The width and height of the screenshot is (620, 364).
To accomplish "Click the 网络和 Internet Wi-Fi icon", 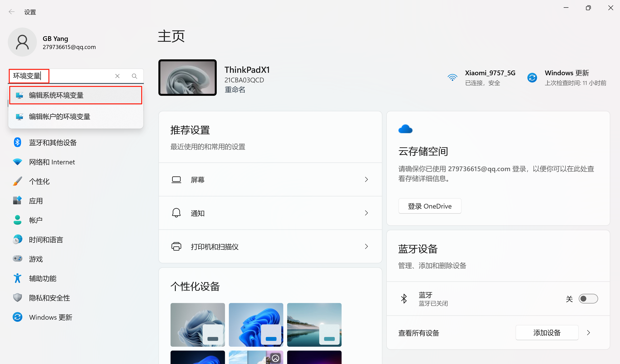I will (x=17, y=162).
